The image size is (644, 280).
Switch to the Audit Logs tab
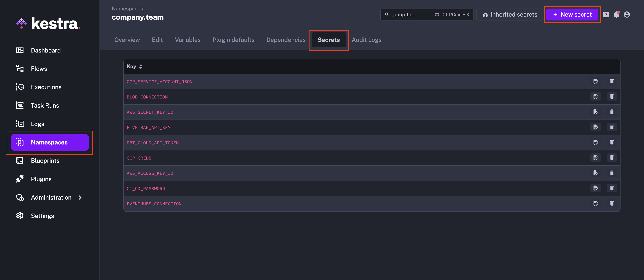[x=366, y=40]
